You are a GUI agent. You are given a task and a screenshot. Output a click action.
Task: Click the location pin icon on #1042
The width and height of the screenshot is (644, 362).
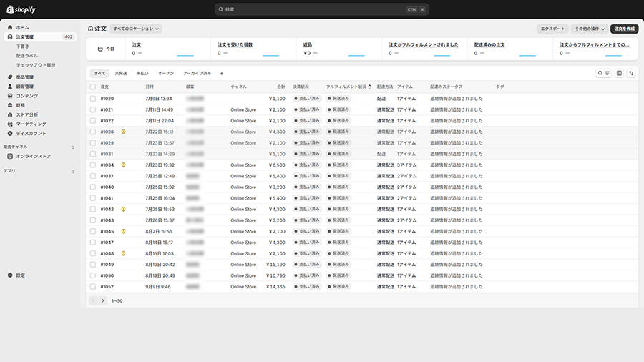click(x=123, y=210)
